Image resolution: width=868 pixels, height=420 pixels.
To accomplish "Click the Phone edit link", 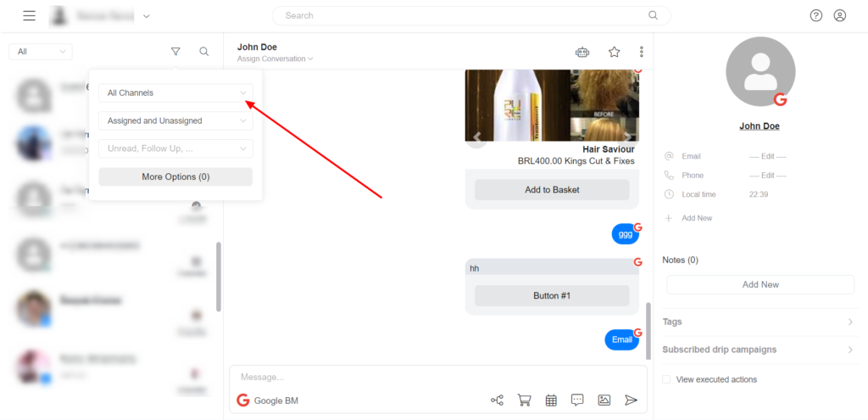I will (767, 176).
